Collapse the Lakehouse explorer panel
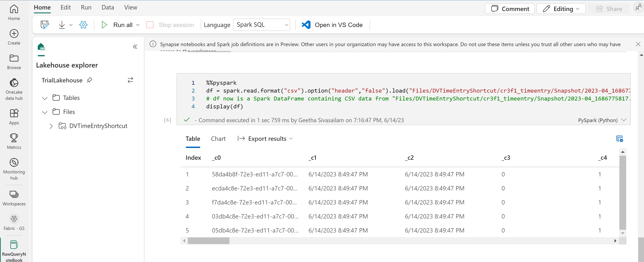The image size is (644, 262). pyautogui.click(x=135, y=47)
